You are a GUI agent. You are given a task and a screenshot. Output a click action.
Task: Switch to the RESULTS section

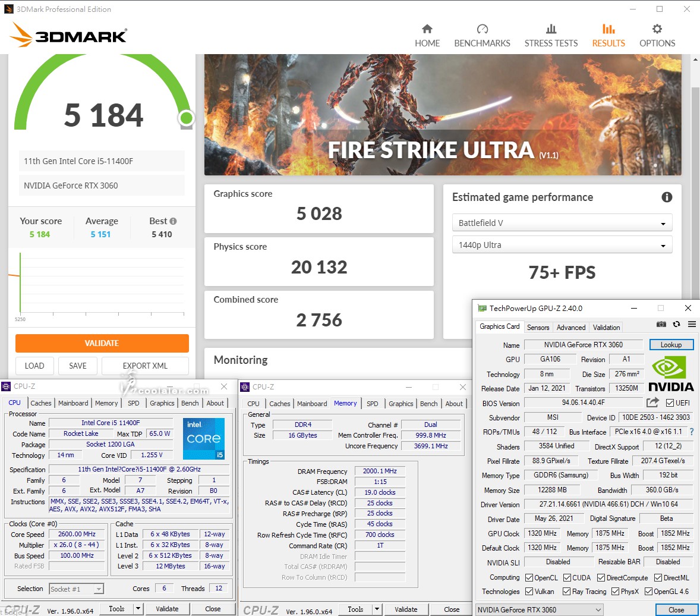pyautogui.click(x=608, y=36)
